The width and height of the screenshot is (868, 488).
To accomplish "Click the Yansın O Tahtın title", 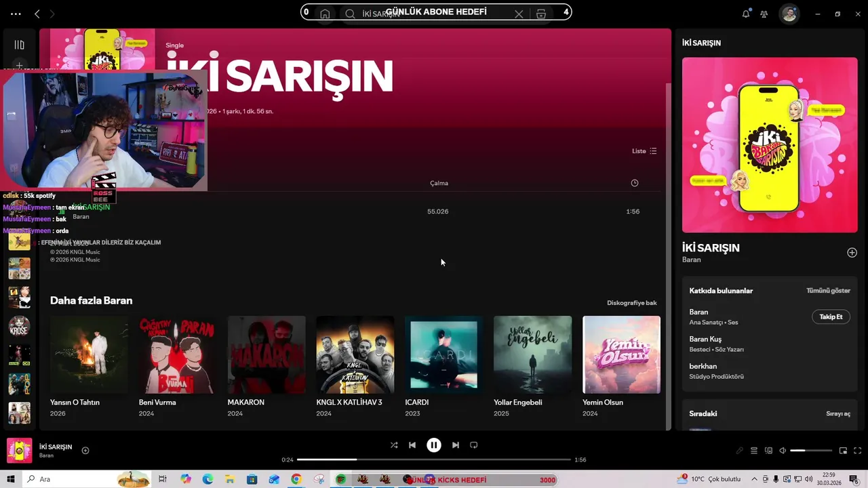I will pos(75,403).
